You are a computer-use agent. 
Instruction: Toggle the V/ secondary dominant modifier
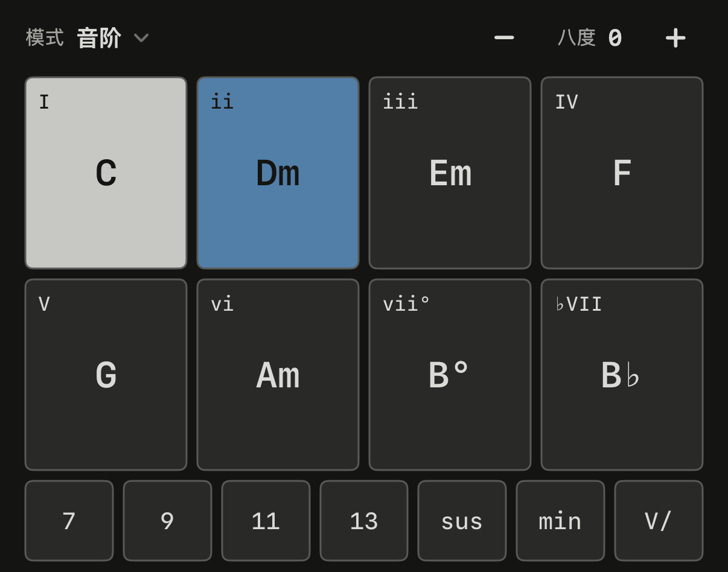click(x=659, y=521)
